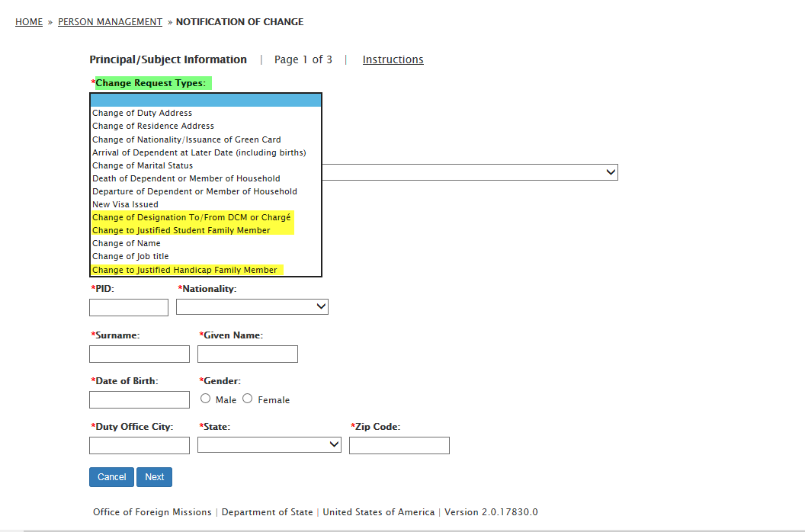This screenshot has height=532, width=805.
Task: Click the Zip Code input field
Action: tap(399, 445)
